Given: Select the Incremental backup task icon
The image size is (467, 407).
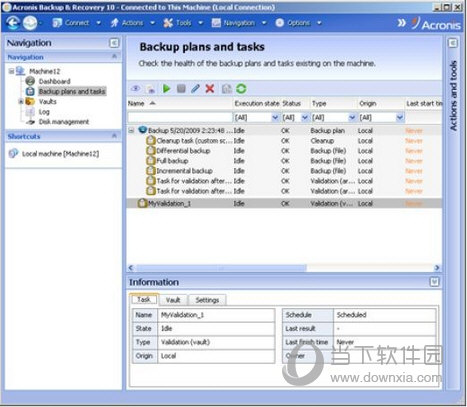Looking at the screenshot, I should (x=151, y=171).
